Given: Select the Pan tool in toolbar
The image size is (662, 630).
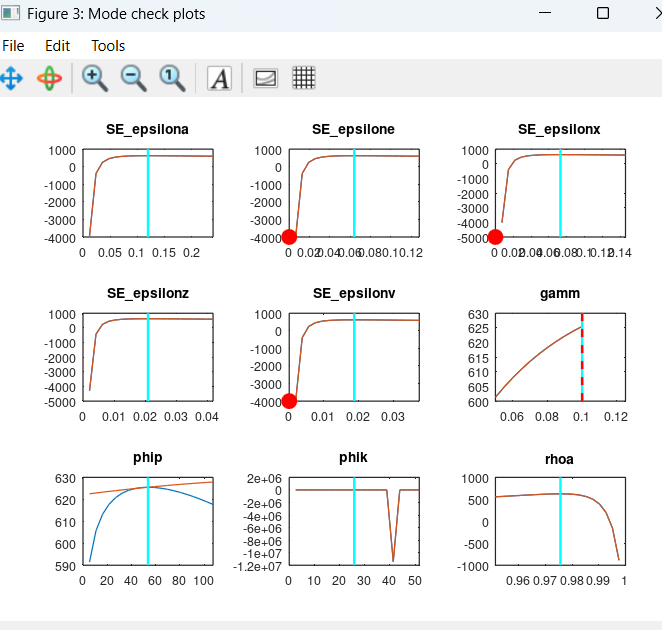Looking at the screenshot, I should [x=11, y=78].
